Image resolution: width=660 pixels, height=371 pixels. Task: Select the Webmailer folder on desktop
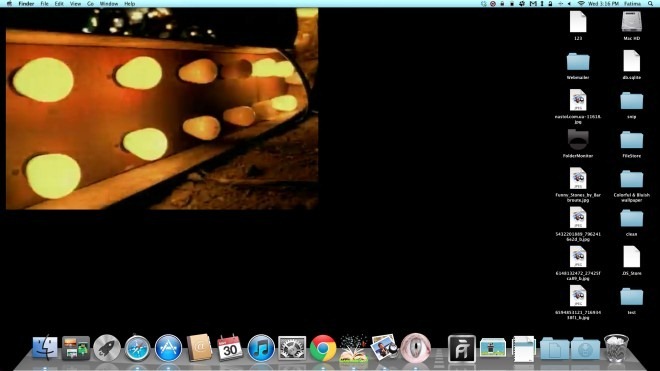click(578, 66)
